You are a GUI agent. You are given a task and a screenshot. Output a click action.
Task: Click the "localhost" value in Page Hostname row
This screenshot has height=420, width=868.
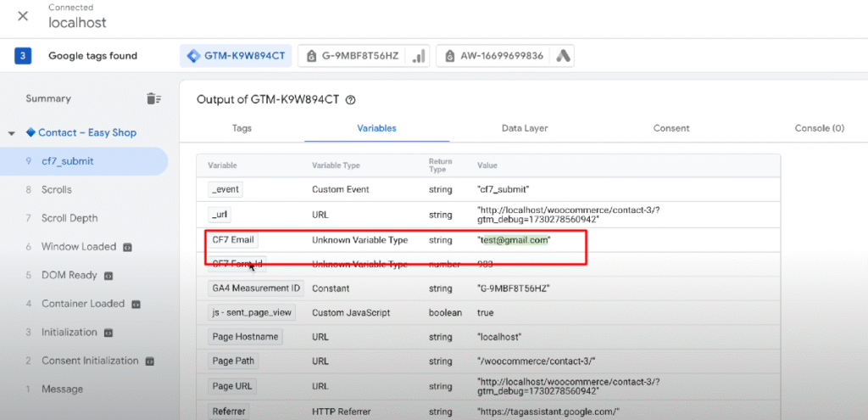coord(498,337)
